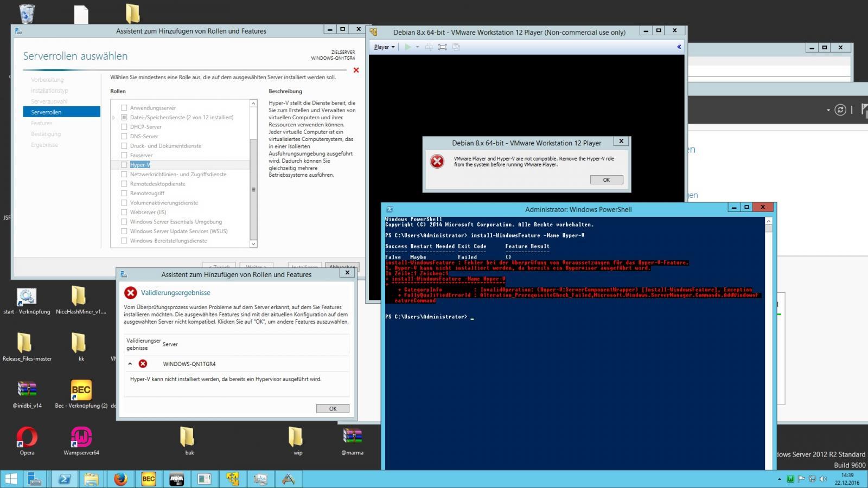Click the refresh icon in Server Manager window
This screenshot has height=488, width=868.
tap(840, 110)
